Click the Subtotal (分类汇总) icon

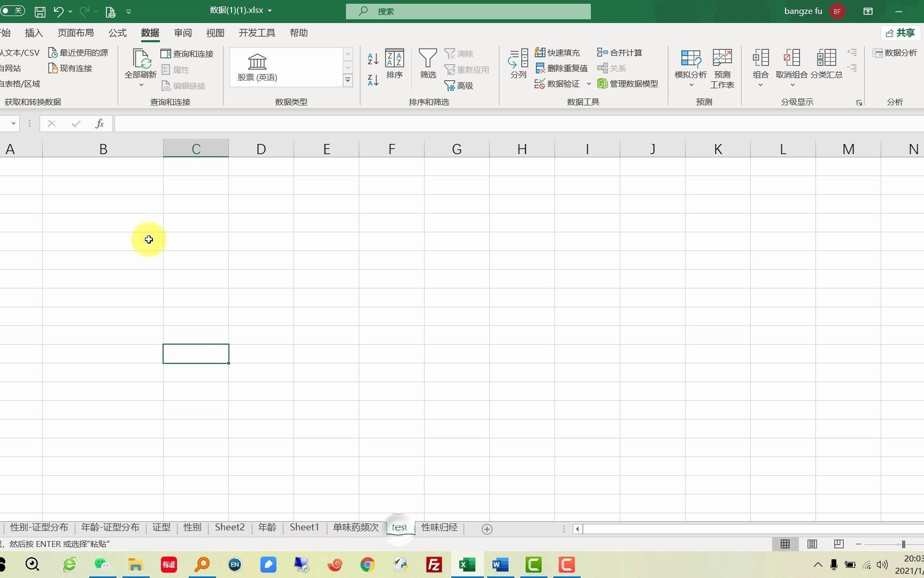pos(826,64)
